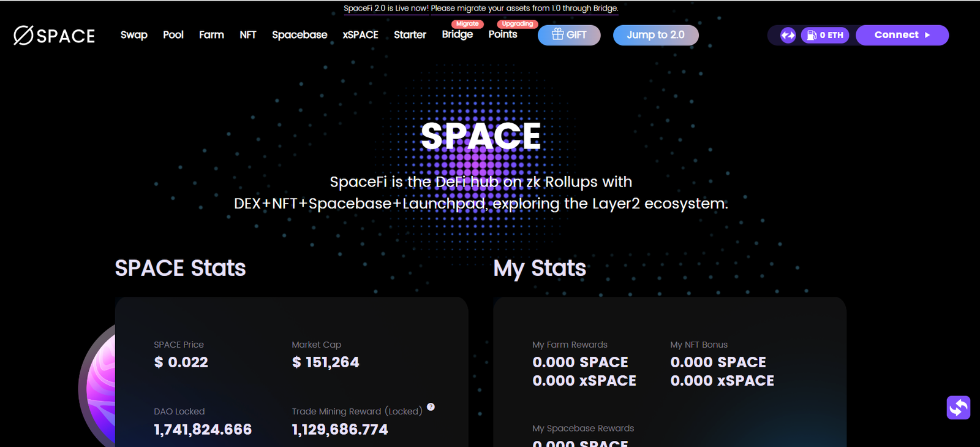980x447 pixels.
Task: Open the Bridge migrate page
Action: coord(458,34)
